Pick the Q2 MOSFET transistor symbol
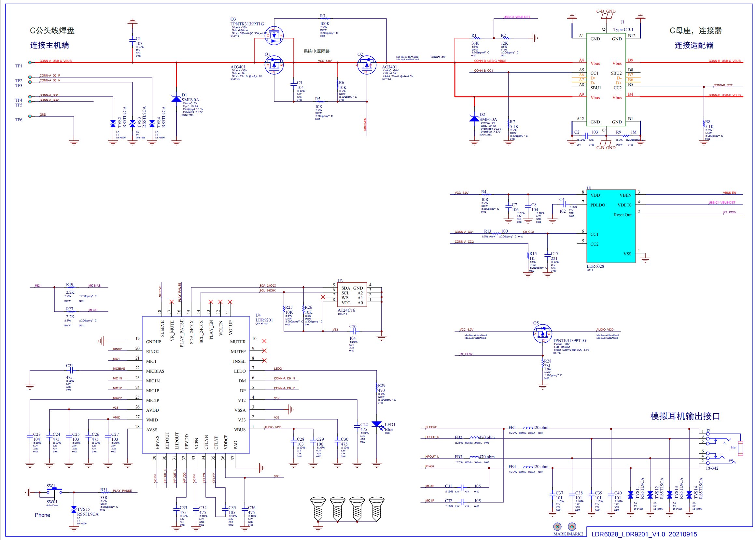 (x=367, y=65)
